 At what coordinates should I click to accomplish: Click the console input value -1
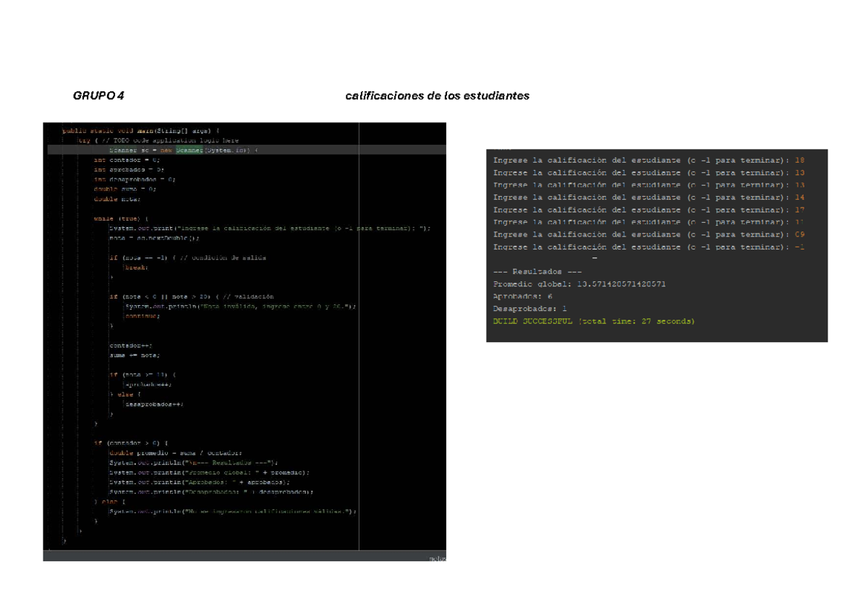pyautogui.click(x=799, y=247)
